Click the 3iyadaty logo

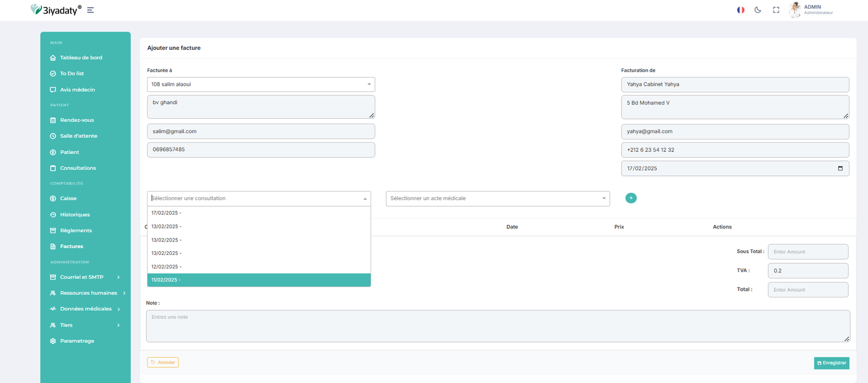(x=56, y=10)
